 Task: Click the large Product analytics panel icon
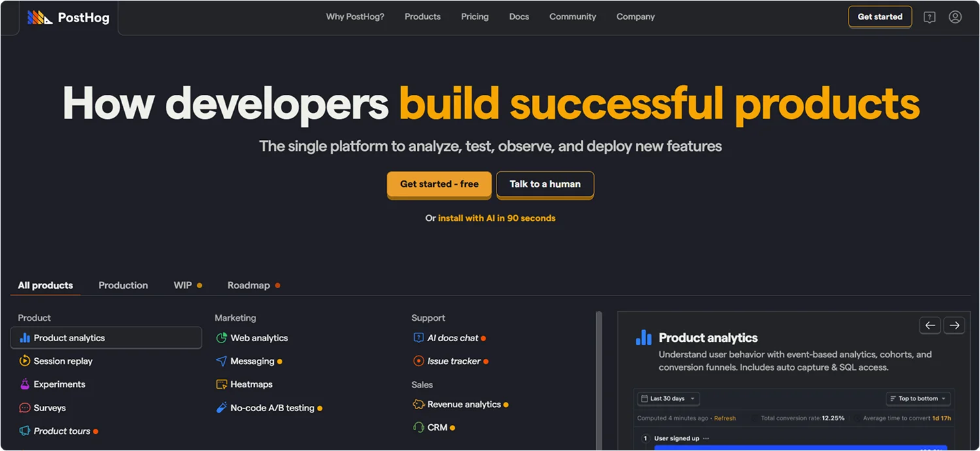coord(644,337)
